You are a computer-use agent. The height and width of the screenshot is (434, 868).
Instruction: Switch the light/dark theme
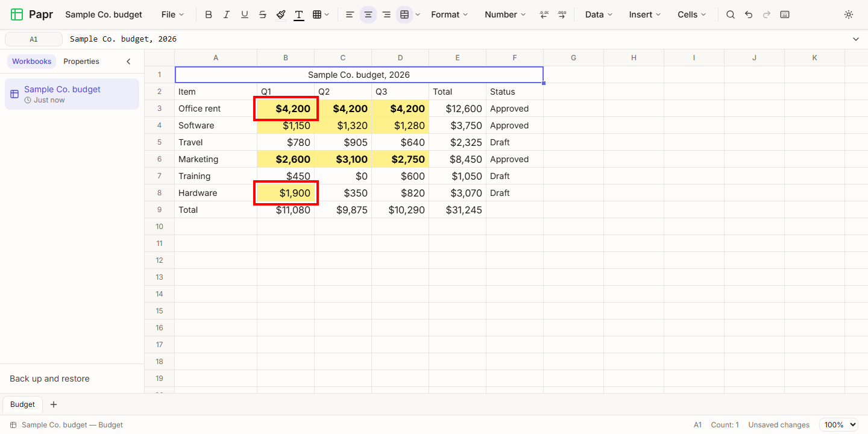849,14
